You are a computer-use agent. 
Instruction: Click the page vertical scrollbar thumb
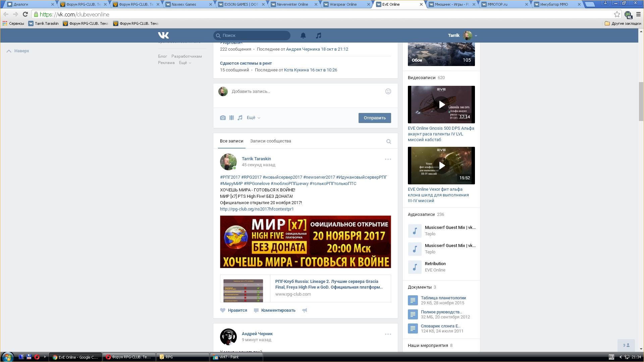[641, 101]
